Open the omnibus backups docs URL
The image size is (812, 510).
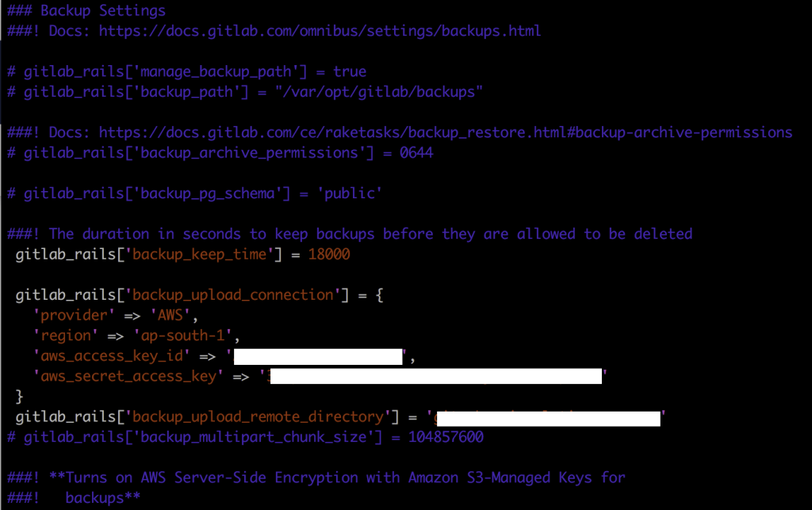320,31
